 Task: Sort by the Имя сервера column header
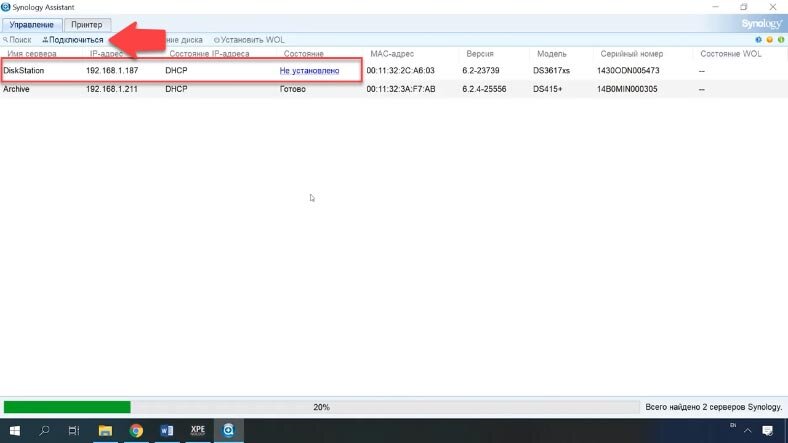32,54
